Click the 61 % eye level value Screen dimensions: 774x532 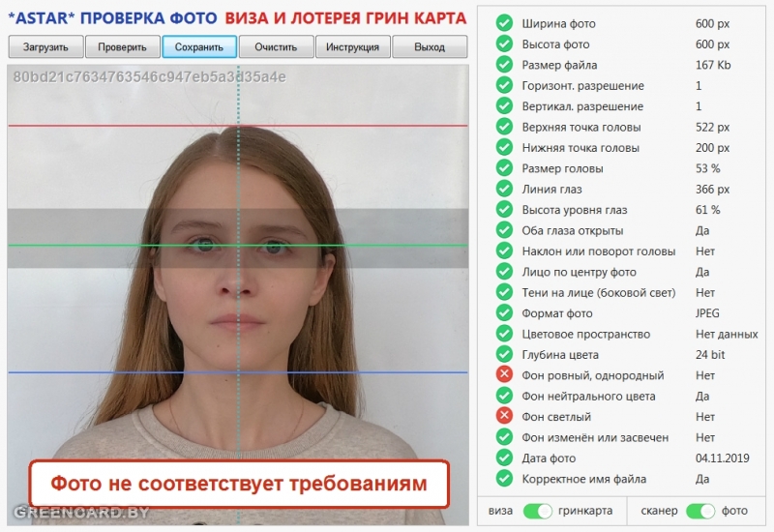[708, 210]
